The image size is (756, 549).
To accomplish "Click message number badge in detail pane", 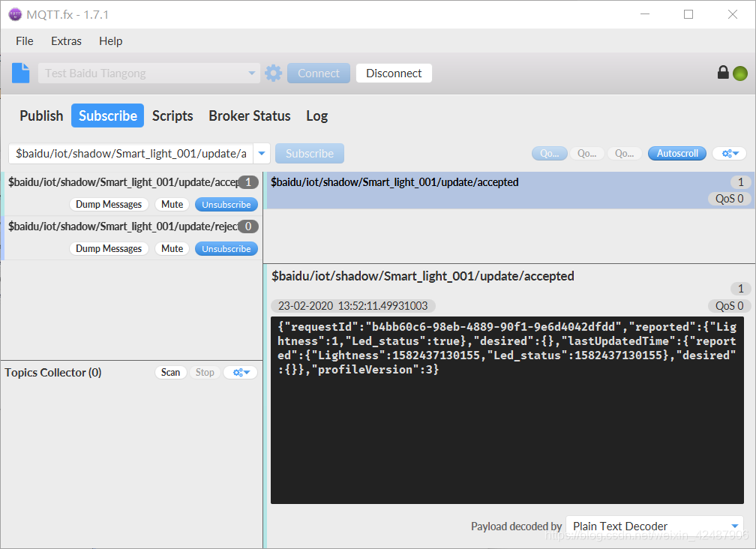I will click(x=740, y=289).
